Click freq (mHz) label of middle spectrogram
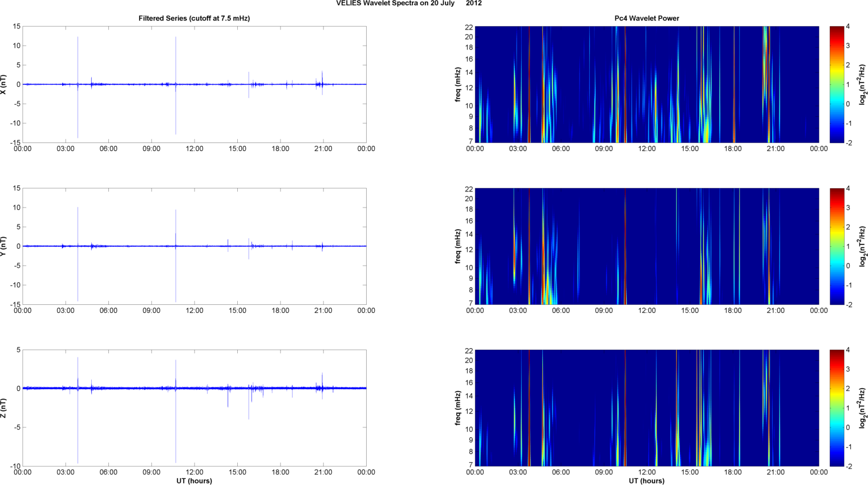 pyautogui.click(x=458, y=246)
